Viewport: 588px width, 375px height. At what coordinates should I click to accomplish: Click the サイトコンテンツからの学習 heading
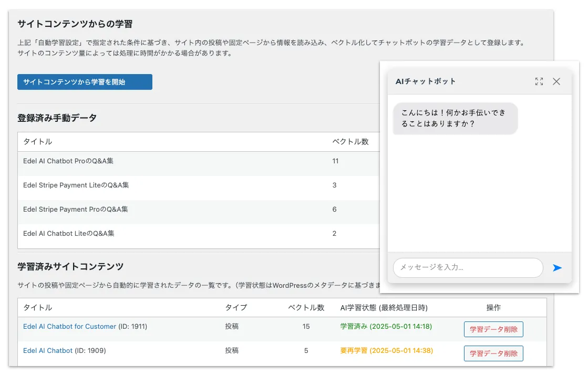point(75,24)
